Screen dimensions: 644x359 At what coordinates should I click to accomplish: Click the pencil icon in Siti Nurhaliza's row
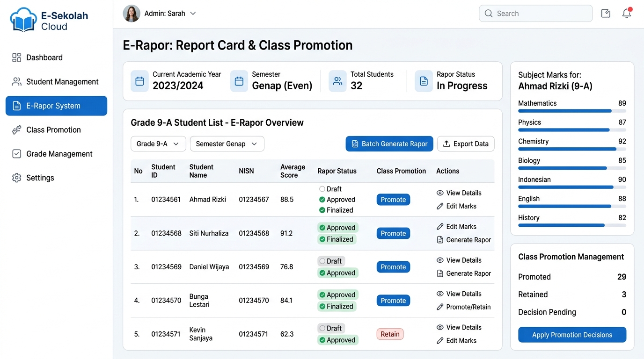440,227
